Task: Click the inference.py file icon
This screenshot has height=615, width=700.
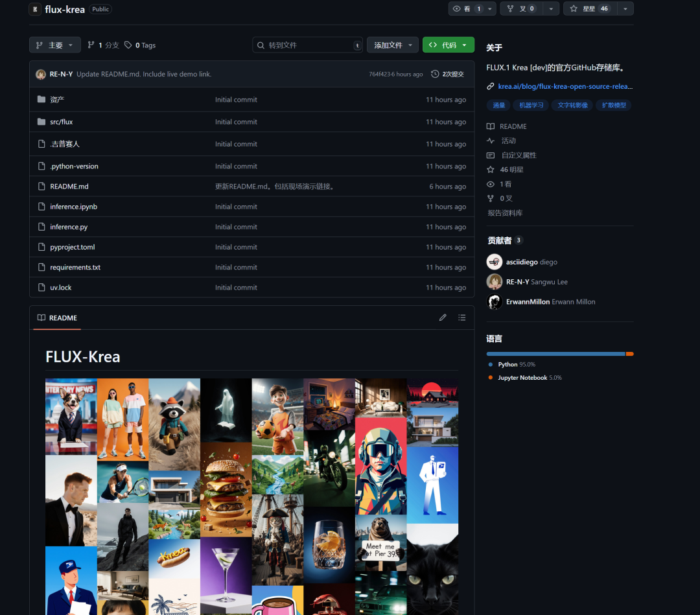Action: [41, 227]
